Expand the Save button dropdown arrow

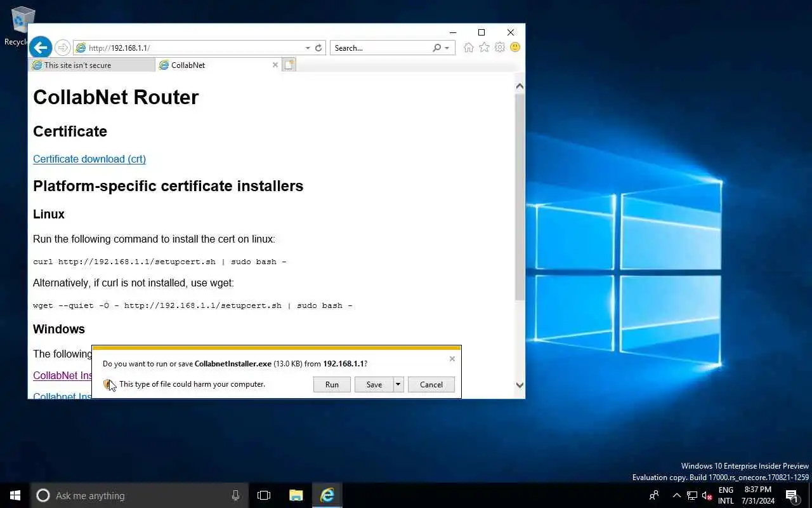398,384
